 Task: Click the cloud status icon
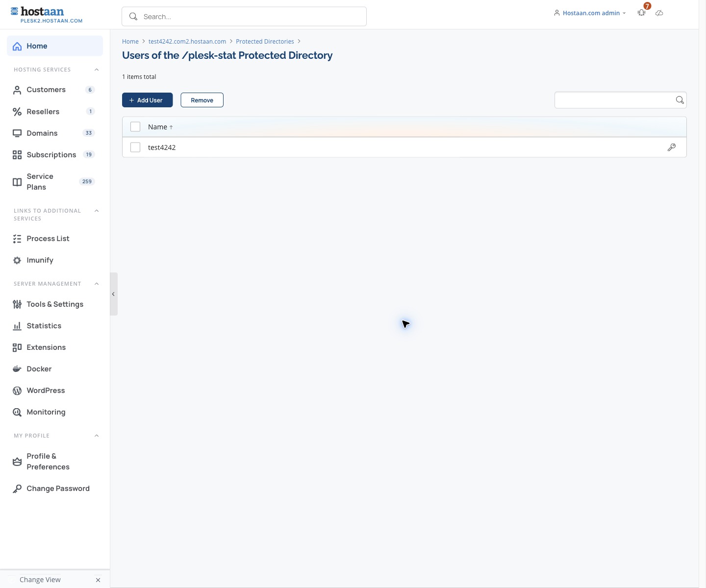659,13
